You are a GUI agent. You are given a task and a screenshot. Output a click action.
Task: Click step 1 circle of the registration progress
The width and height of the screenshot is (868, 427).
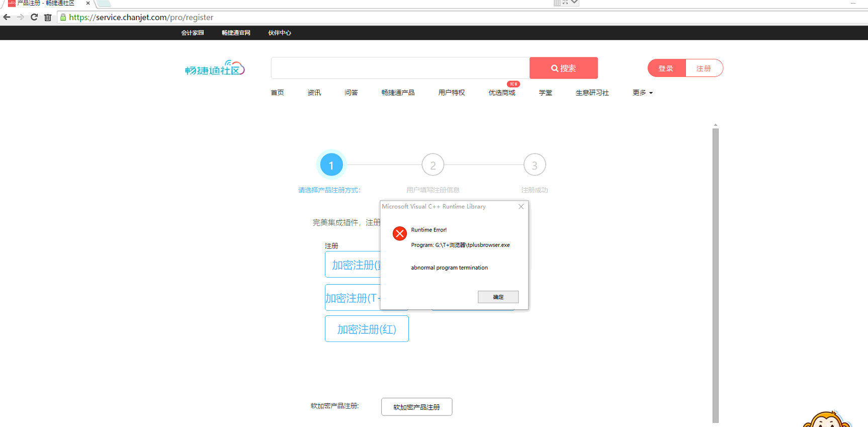[x=331, y=164]
